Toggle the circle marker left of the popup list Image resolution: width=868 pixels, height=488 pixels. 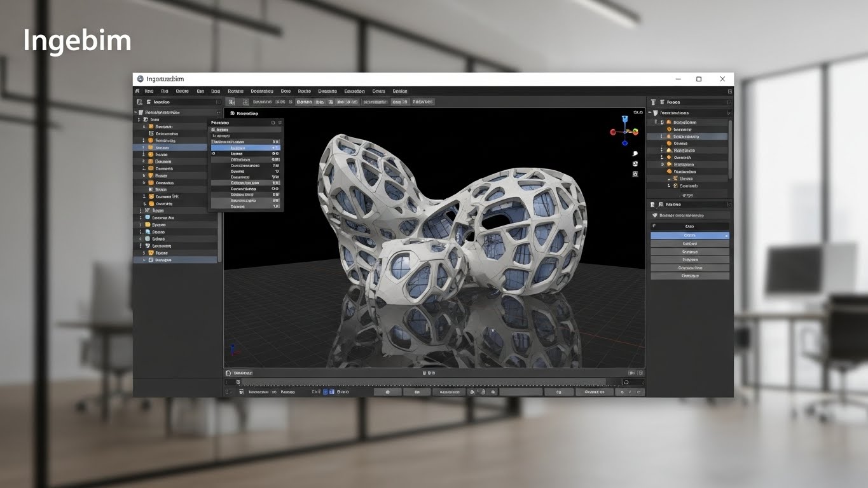pos(214,154)
